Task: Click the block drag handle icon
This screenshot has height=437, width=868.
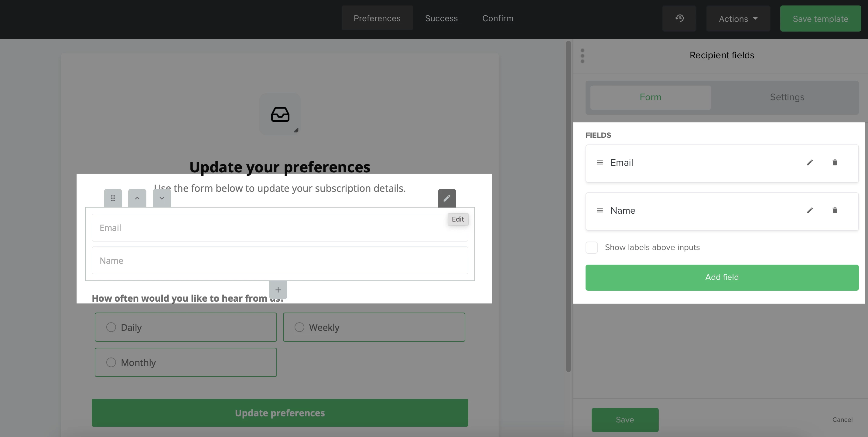Action: click(x=113, y=198)
